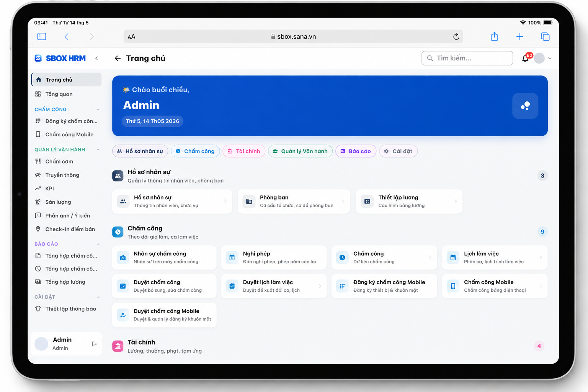
Task: Select the Hồ sơ nhân sự filter tab
Action: coord(140,151)
